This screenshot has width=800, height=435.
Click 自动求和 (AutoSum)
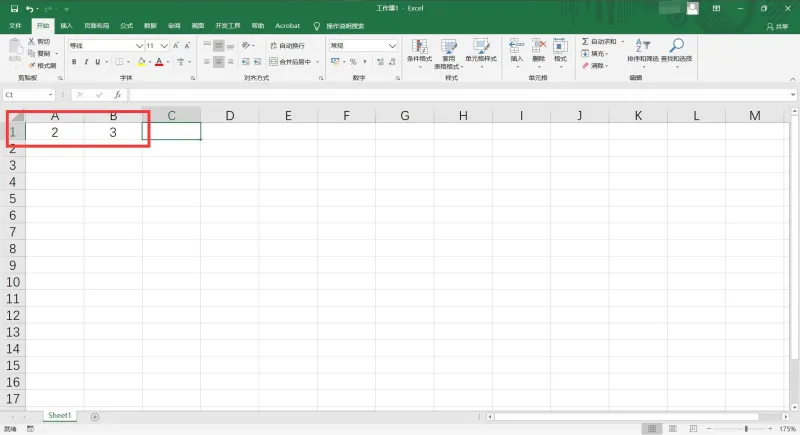599,41
